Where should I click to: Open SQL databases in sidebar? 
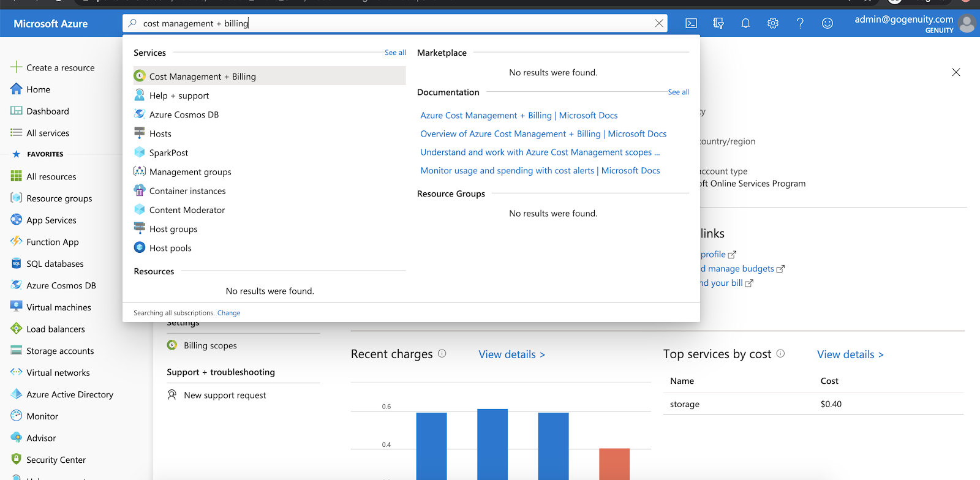click(55, 263)
